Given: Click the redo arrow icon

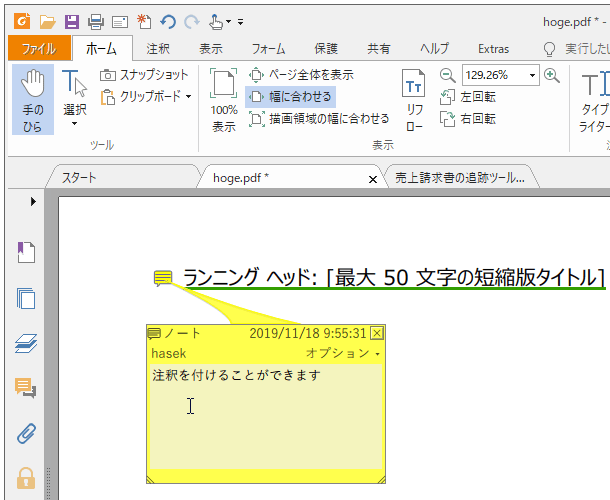Looking at the screenshot, I should tap(192, 22).
